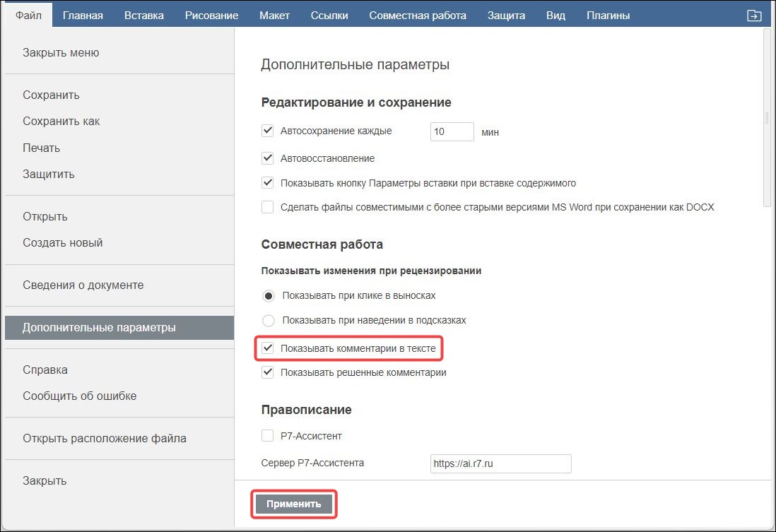Click the autosave minutes input field
The height and width of the screenshot is (532, 776).
click(452, 131)
